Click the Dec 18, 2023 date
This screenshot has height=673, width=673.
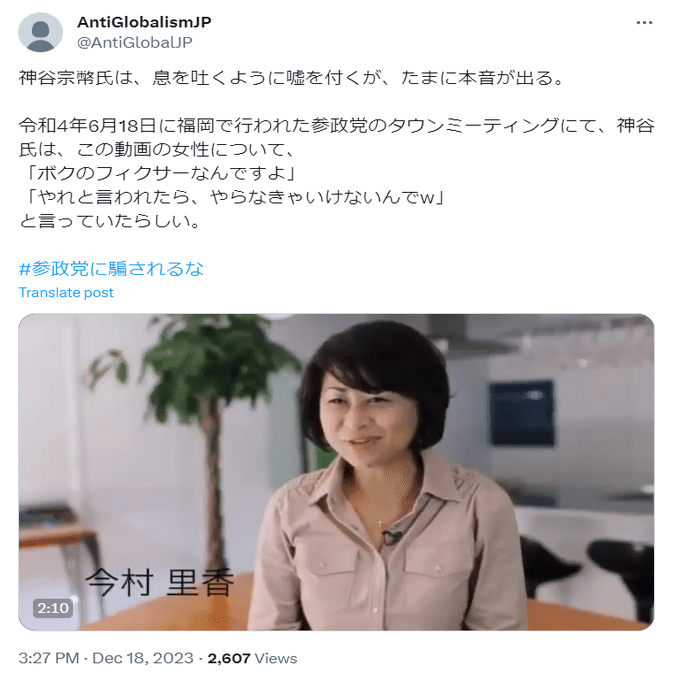click(x=143, y=658)
